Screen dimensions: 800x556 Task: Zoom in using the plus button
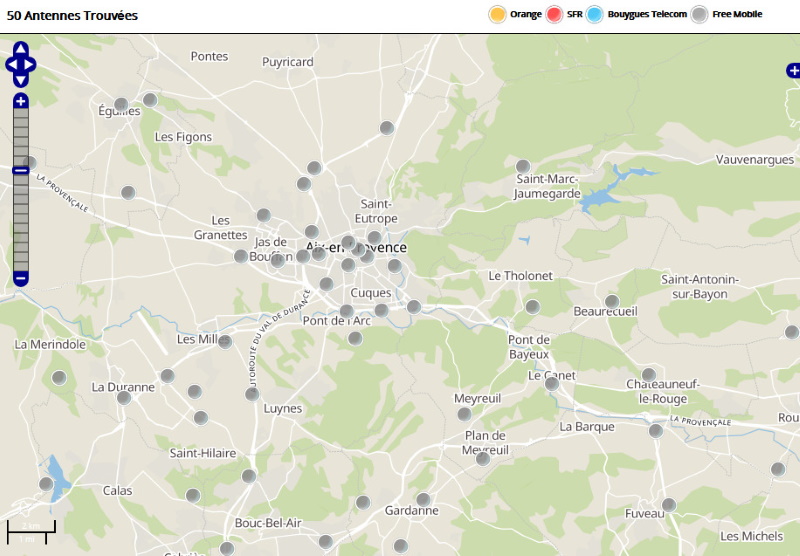coord(20,101)
